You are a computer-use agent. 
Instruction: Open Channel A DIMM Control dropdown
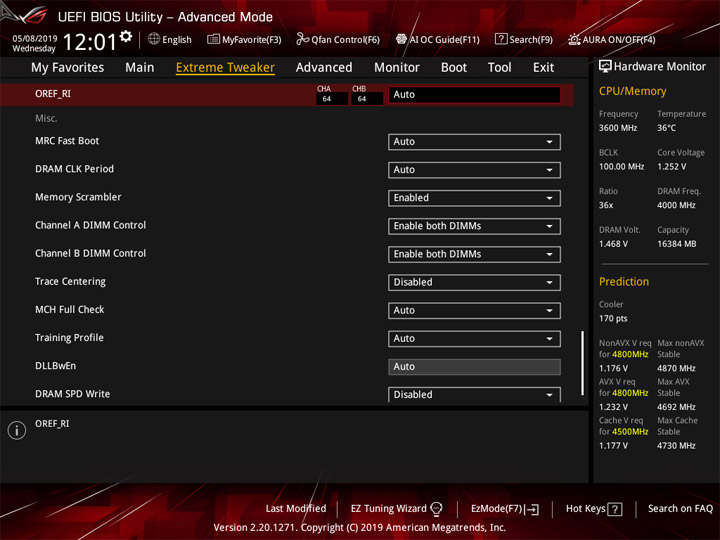click(474, 226)
